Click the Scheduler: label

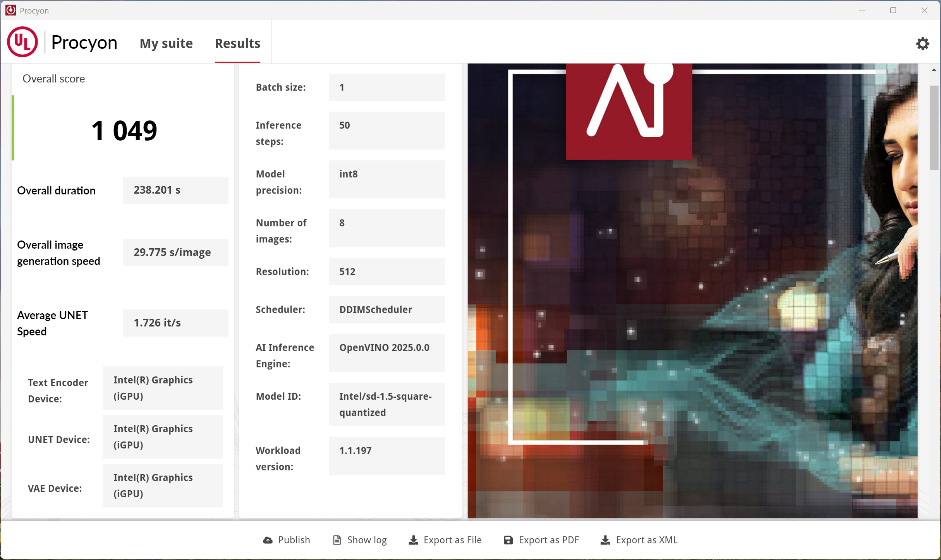pos(280,309)
